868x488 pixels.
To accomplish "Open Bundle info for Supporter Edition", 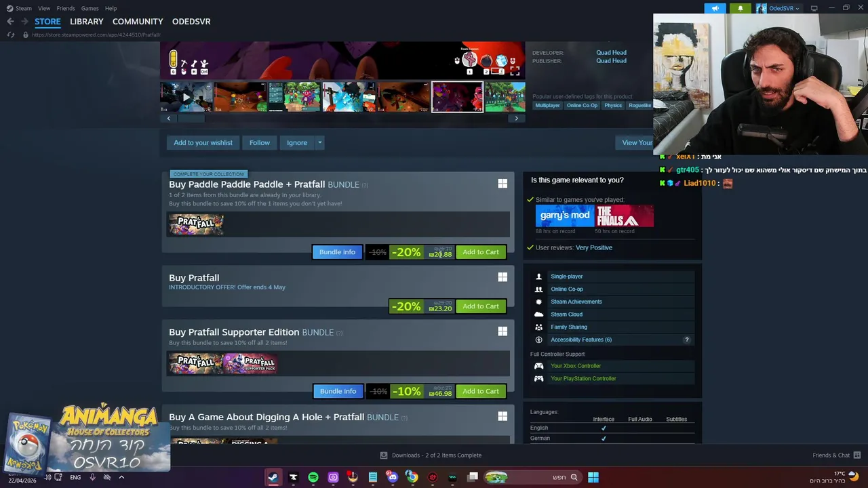I will pyautogui.click(x=338, y=391).
